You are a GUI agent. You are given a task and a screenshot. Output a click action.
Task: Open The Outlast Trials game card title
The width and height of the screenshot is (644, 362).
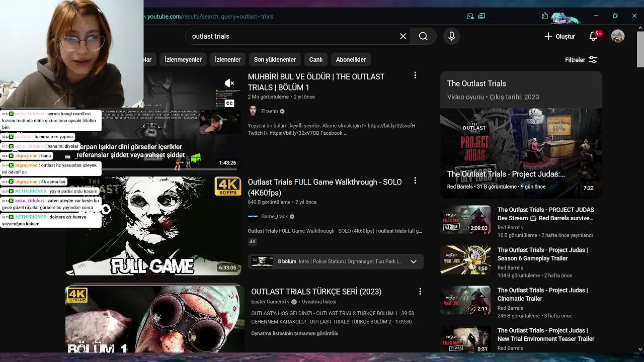476,83
